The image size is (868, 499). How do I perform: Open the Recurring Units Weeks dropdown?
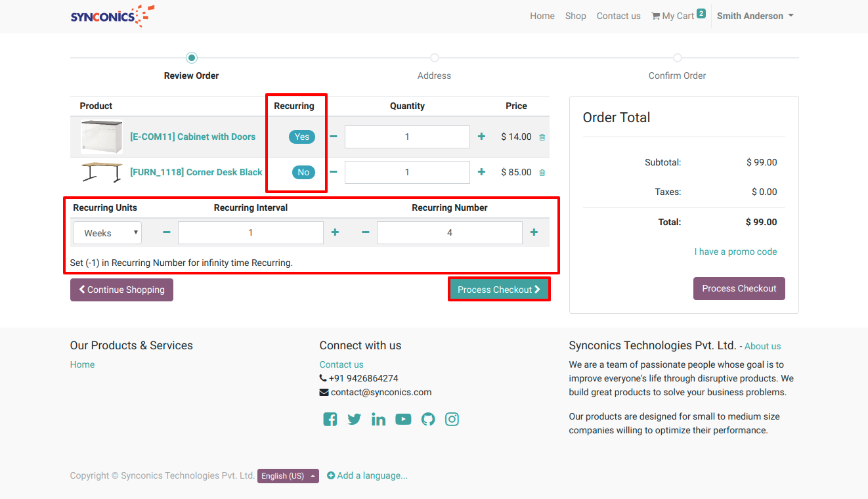[x=107, y=232]
